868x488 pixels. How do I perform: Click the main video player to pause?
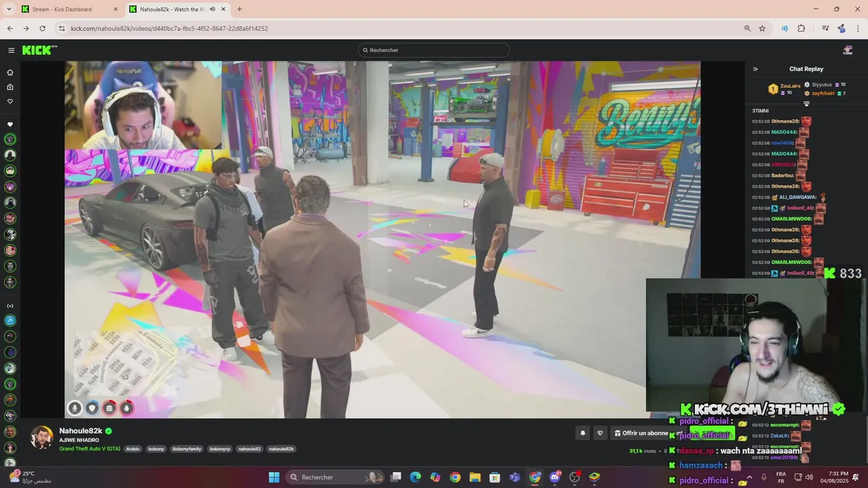[x=382, y=239]
